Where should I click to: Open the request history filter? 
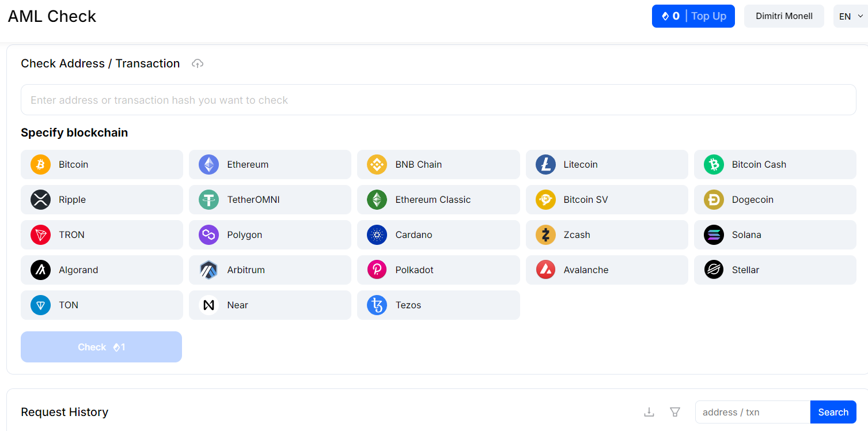(675, 412)
